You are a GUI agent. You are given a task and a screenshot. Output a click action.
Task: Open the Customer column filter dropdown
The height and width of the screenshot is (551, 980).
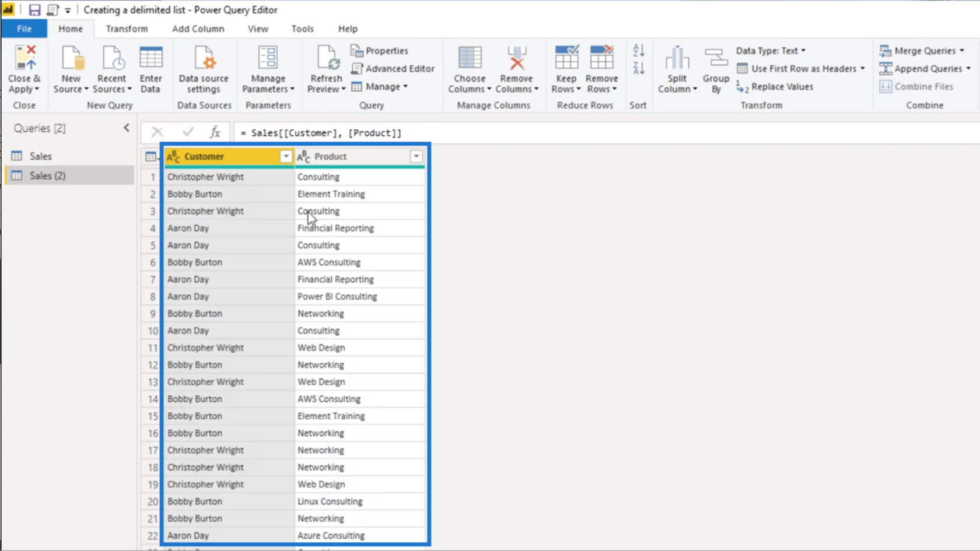pos(286,156)
